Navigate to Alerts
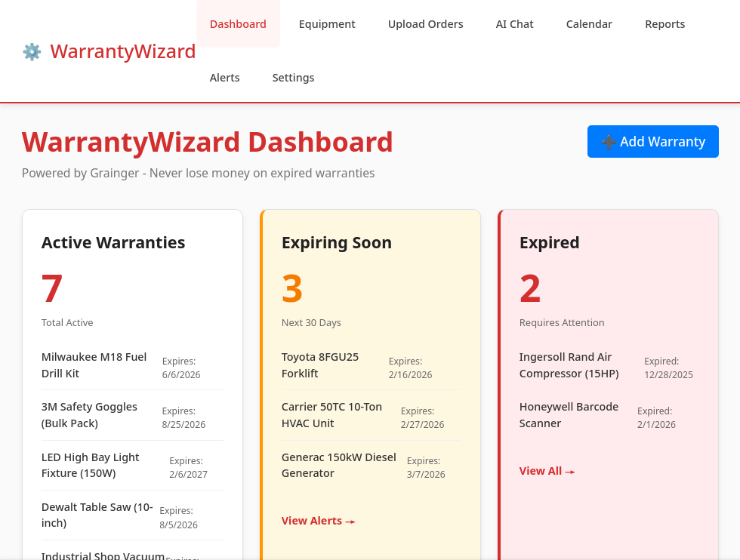 225,78
